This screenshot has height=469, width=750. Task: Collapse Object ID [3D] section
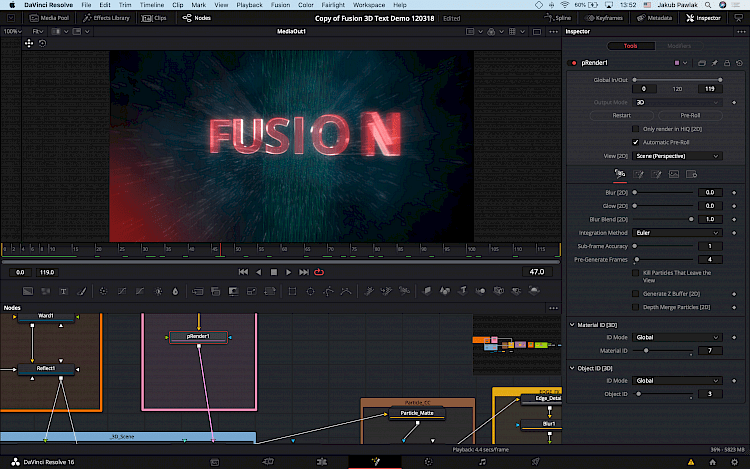[572, 368]
